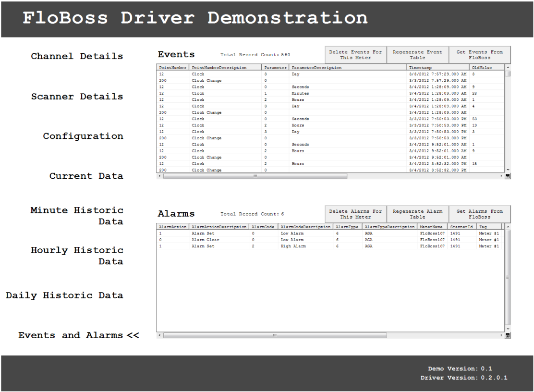The height and width of the screenshot is (392, 534).
Task: Sort Events by Timestamp column header
Action: (437, 67)
